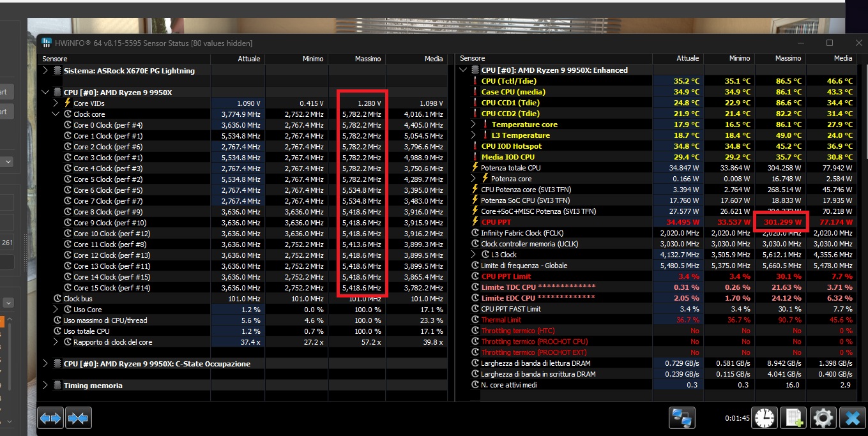Click the clock reset-timer icon
The width and height of the screenshot is (868, 436).
[x=765, y=418]
